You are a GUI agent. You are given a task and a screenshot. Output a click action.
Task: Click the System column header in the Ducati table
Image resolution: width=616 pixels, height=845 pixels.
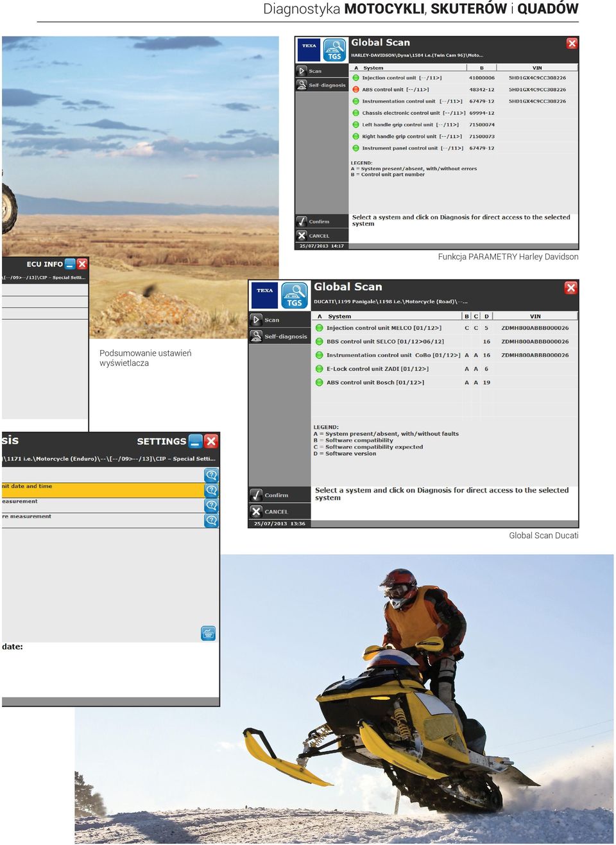[339, 316]
